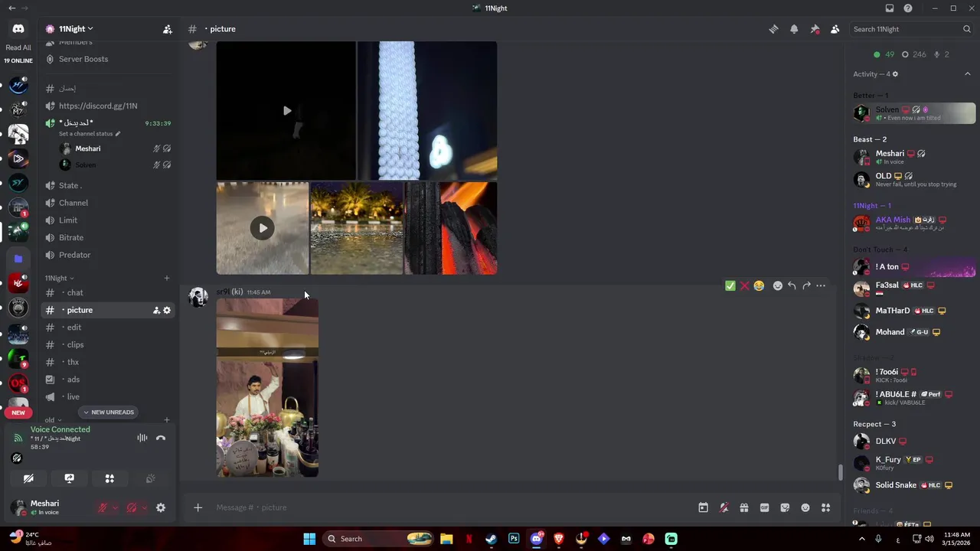Open microphone input options arrow
The image size is (980, 551).
pyautogui.click(x=115, y=507)
